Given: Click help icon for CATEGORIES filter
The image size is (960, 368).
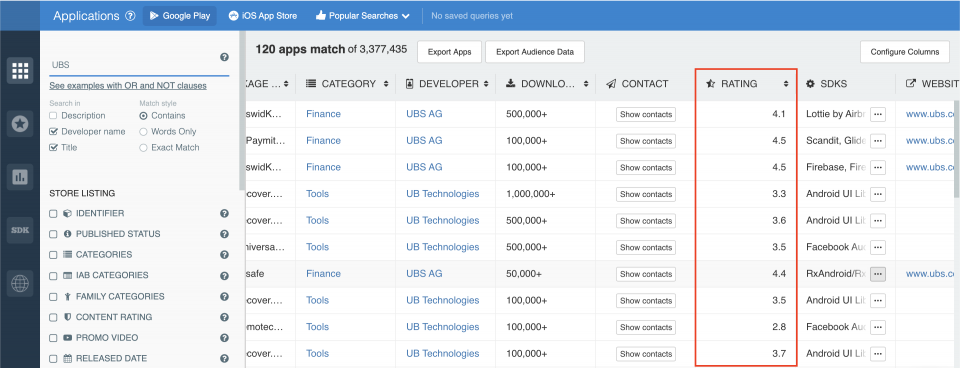Looking at the screenshot, I should [224, 255].
